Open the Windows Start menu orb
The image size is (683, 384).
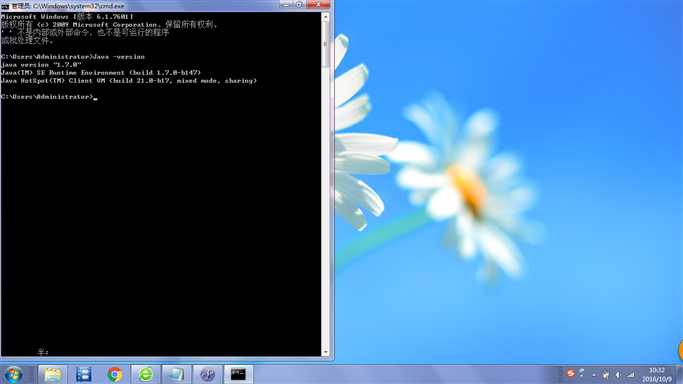13,374
